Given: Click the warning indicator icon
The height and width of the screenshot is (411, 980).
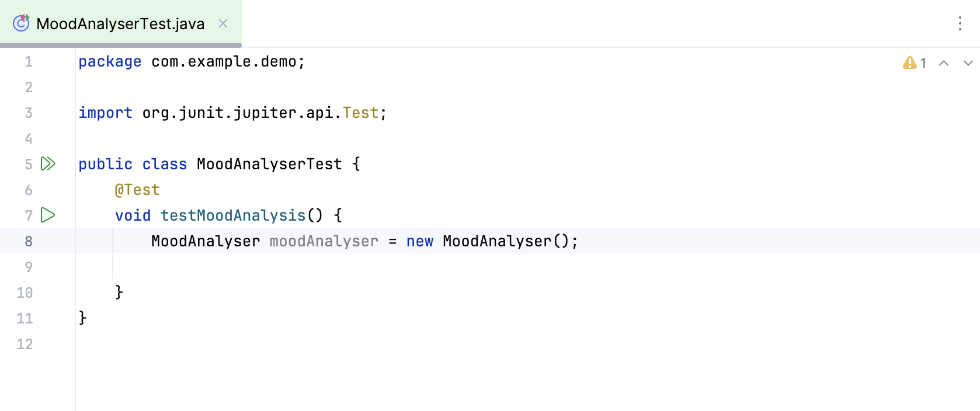Looking at the screenshot, I should point(909,63).
